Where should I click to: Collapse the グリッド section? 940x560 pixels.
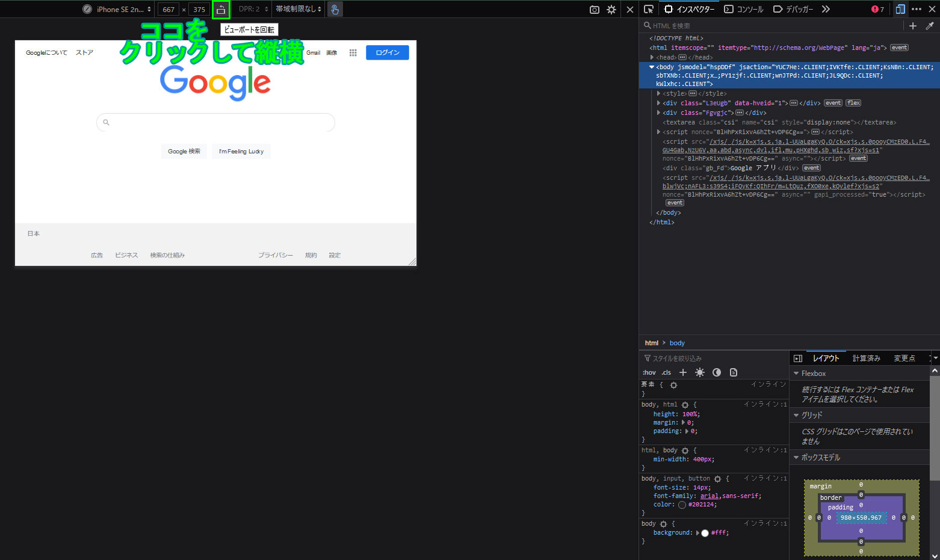796,415
